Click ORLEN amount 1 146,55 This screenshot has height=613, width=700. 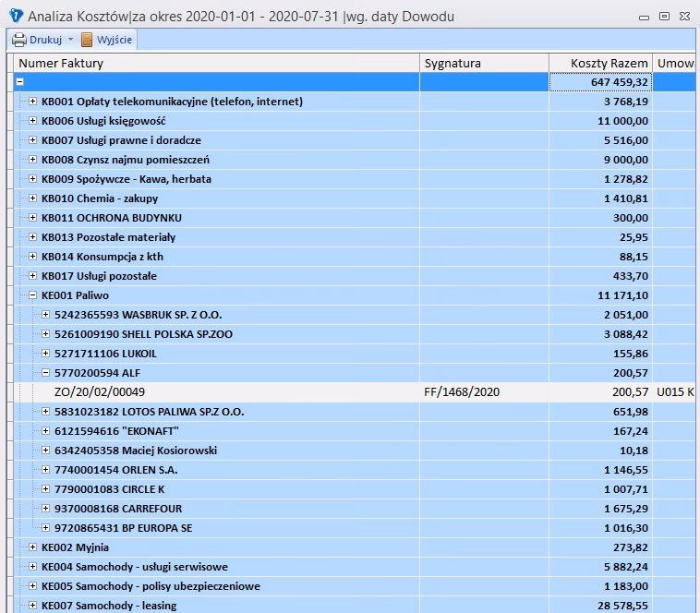626,470
